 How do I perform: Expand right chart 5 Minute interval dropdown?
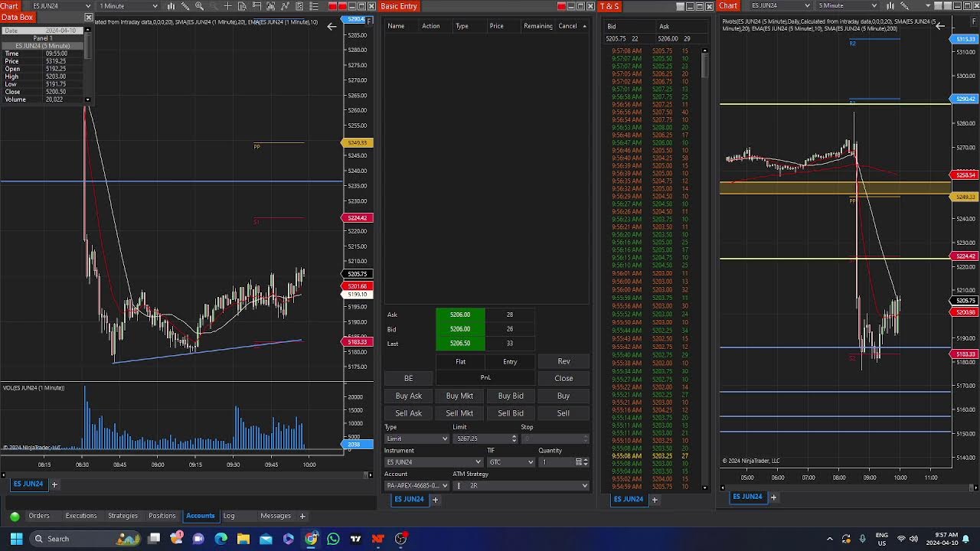pyautogui.click(x=874, y=6)
